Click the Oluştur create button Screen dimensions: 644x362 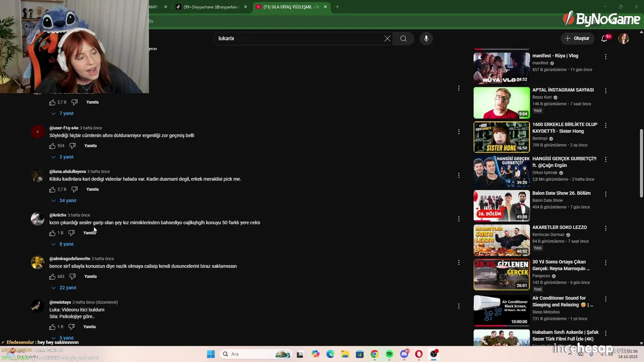click(577, 38)
